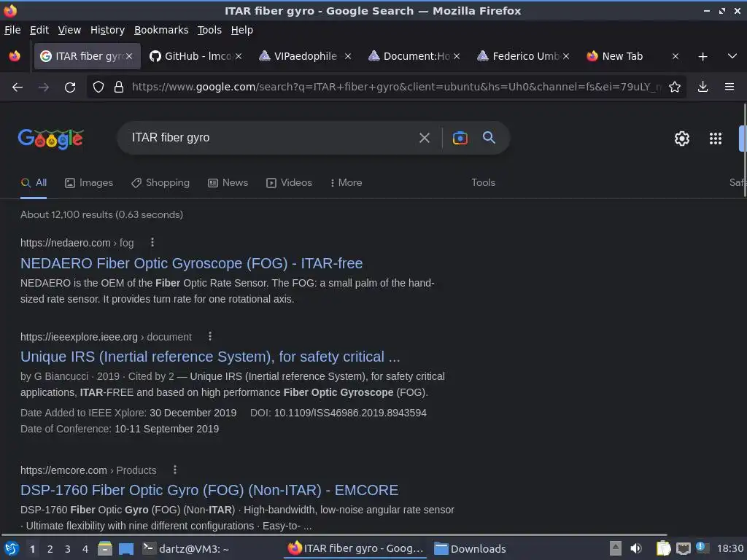The image size is (747, 560).
Task: Open the Firefox downloads panel
Action: (x=703, y=87)
